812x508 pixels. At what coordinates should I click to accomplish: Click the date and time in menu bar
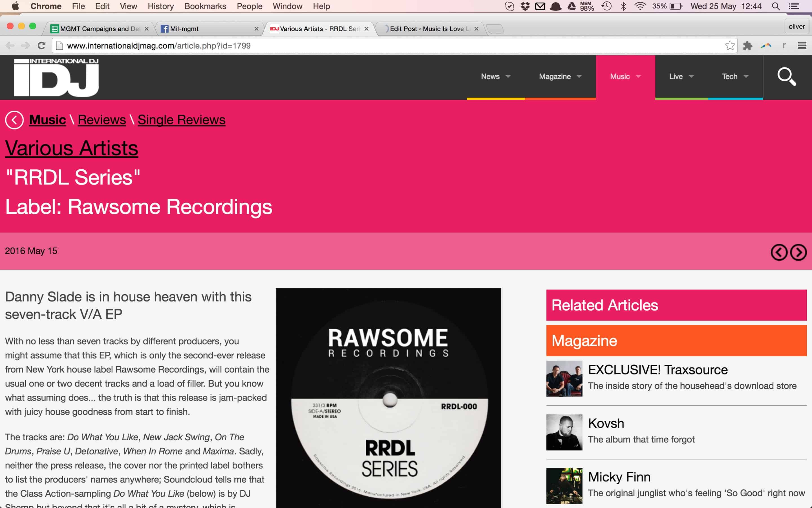point(726,6)
